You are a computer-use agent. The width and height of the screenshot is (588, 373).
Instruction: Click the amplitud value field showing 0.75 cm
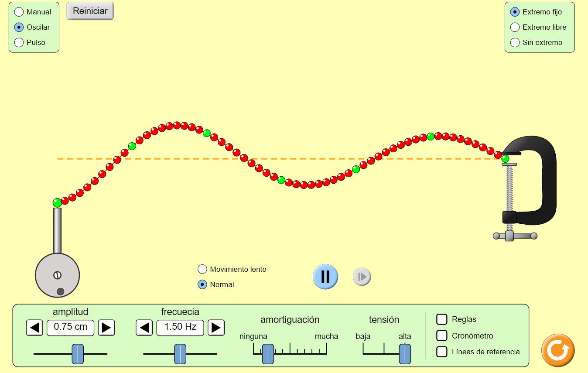(x=70, y=328)
